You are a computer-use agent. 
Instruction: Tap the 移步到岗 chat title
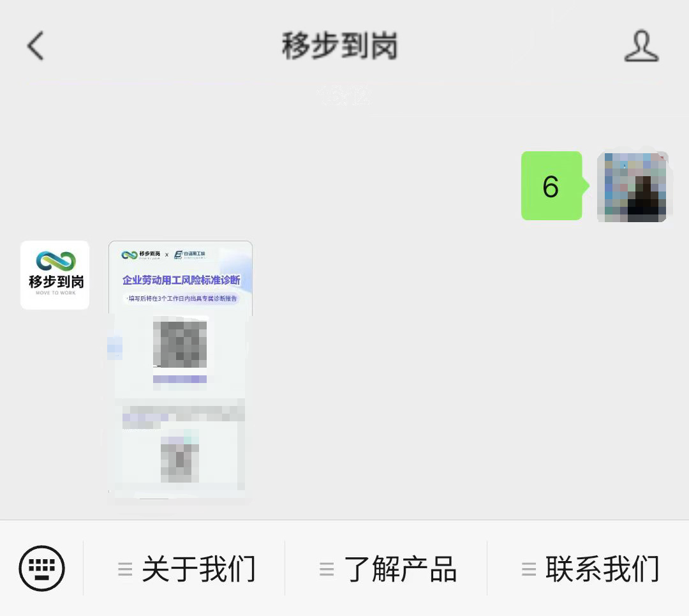339,46
